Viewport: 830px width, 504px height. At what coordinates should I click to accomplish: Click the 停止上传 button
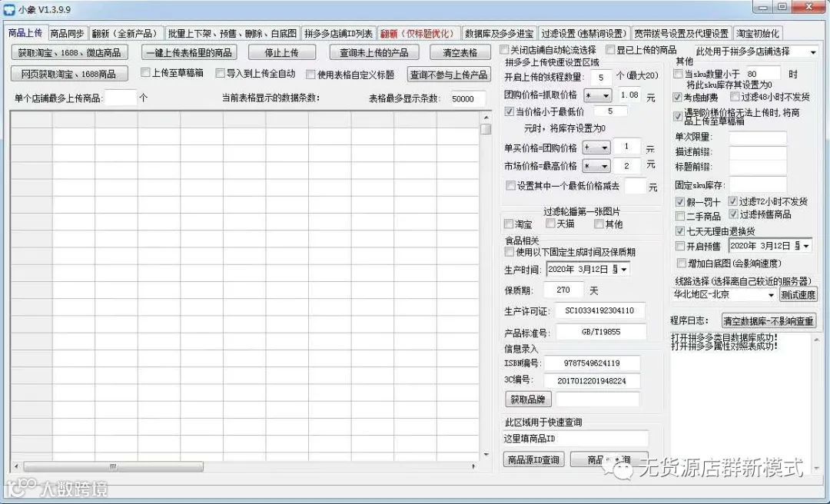pyautogui.click(x=281, y=52)
